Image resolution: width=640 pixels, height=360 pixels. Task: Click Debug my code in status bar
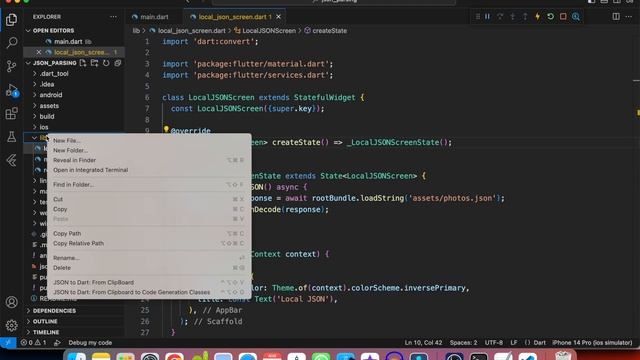coord(90,343)
